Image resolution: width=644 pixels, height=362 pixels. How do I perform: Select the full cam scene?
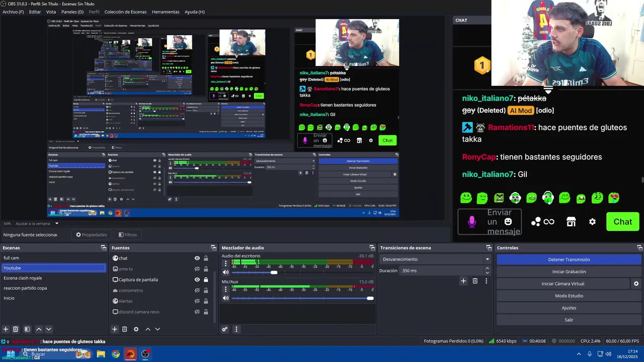tap(53, 258)
